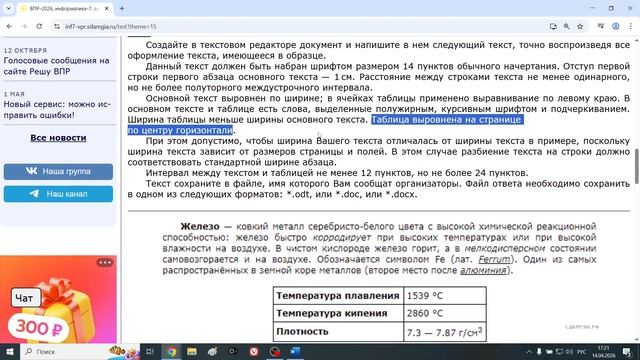Click table cell 'Температура кипения'
Image resolution: width=640 pixels, height=360 pixels.
[338, 313]
